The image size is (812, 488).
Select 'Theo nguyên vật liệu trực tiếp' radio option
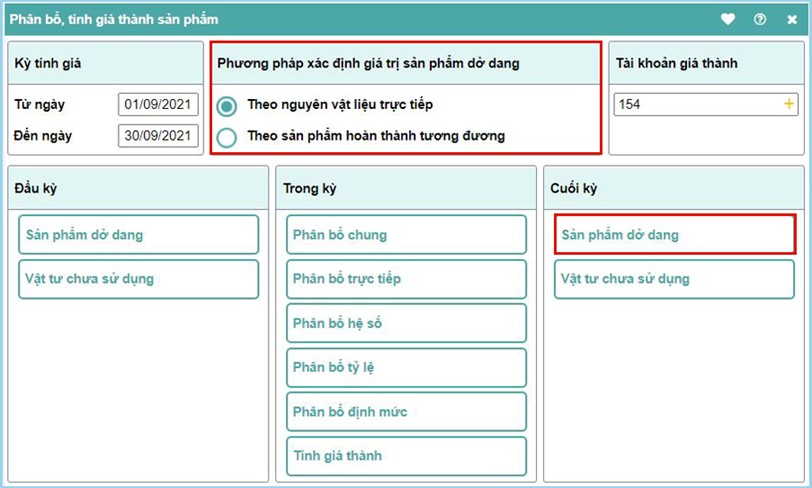228,105
